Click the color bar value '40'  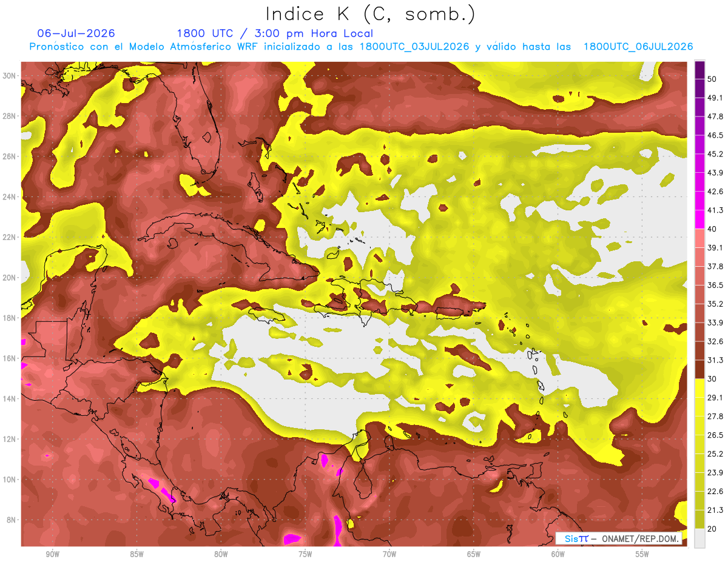tap(713, 229)
